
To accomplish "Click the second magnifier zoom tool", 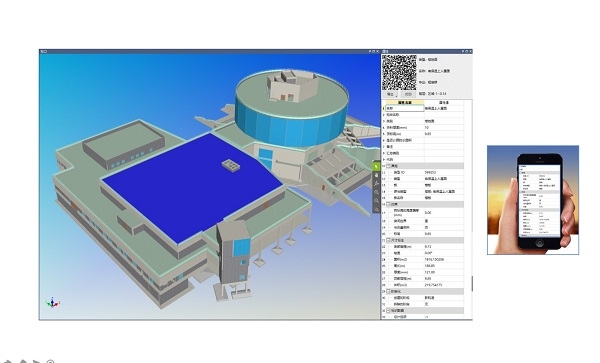I will click(x=376, y=200).
